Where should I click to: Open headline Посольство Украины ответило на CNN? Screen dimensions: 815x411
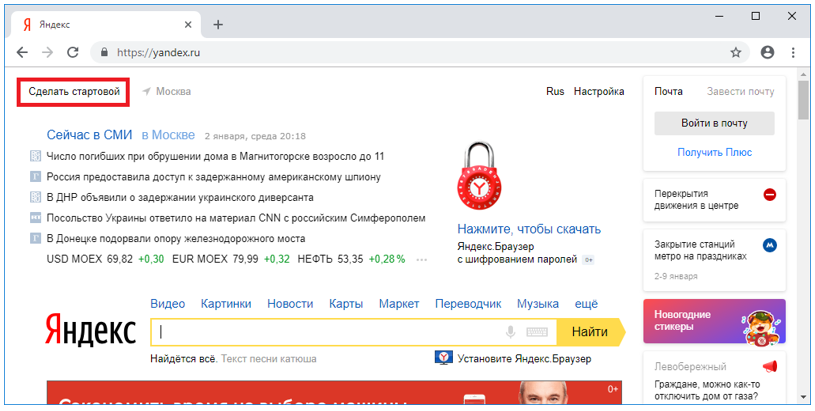(x=236, y=218)
